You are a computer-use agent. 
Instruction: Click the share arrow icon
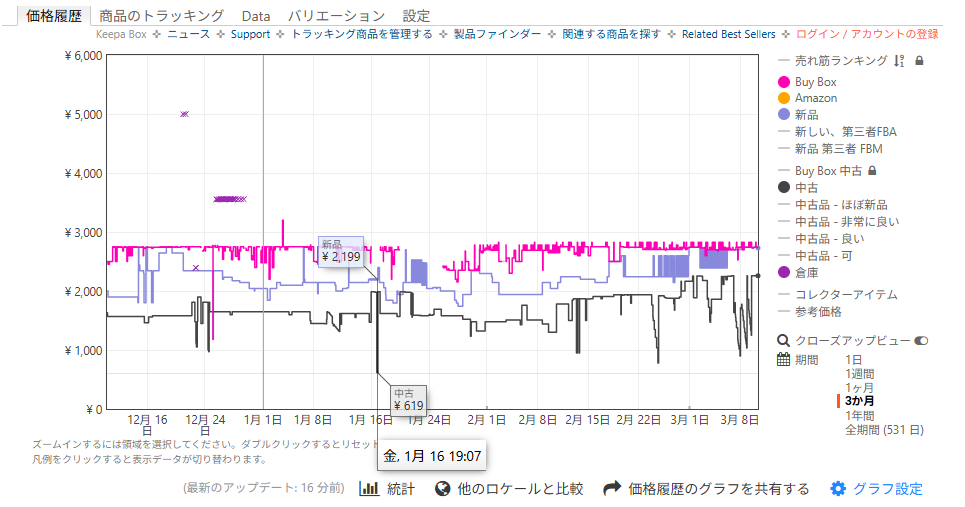(x=612, y=489)
